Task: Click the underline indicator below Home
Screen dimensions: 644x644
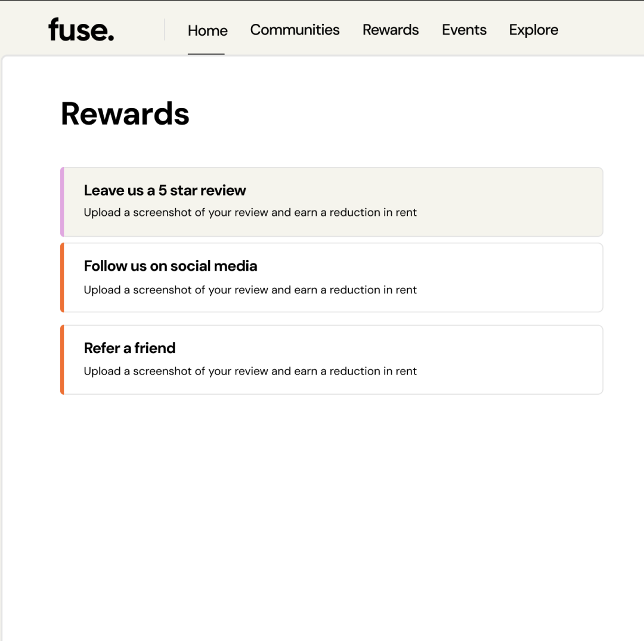Action: click(x=206, y=55)
